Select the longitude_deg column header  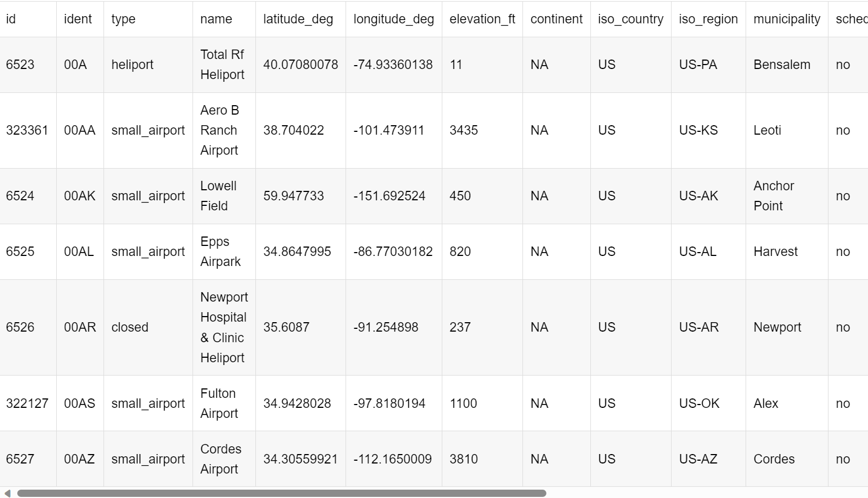pyautogui.click(x=393, y=19)
